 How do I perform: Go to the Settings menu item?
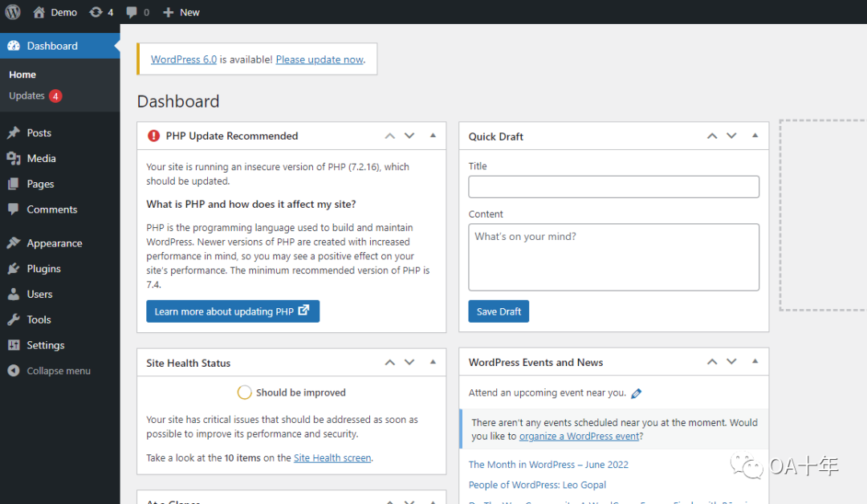coord(45,345)
